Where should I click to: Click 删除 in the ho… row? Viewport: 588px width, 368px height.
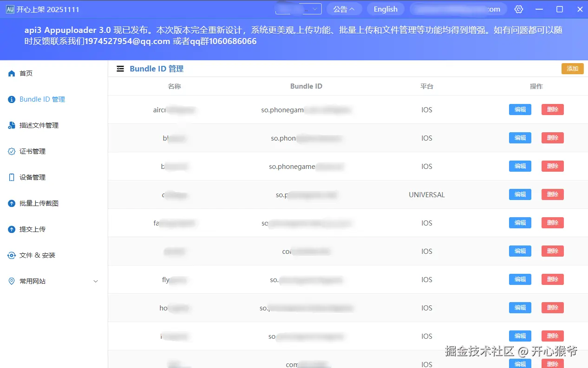point(553,308)
